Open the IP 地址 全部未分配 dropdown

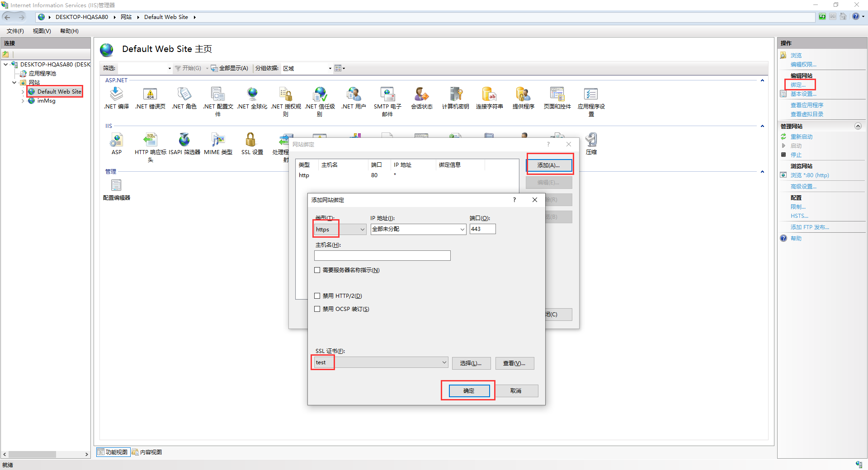(462, 230)
